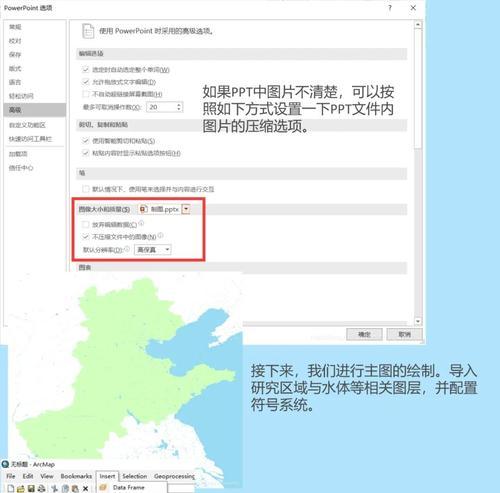Viewport: 500px width, 493px height.
Task: Select 信任中心 in options sidebar
Action: pos(21,168)
